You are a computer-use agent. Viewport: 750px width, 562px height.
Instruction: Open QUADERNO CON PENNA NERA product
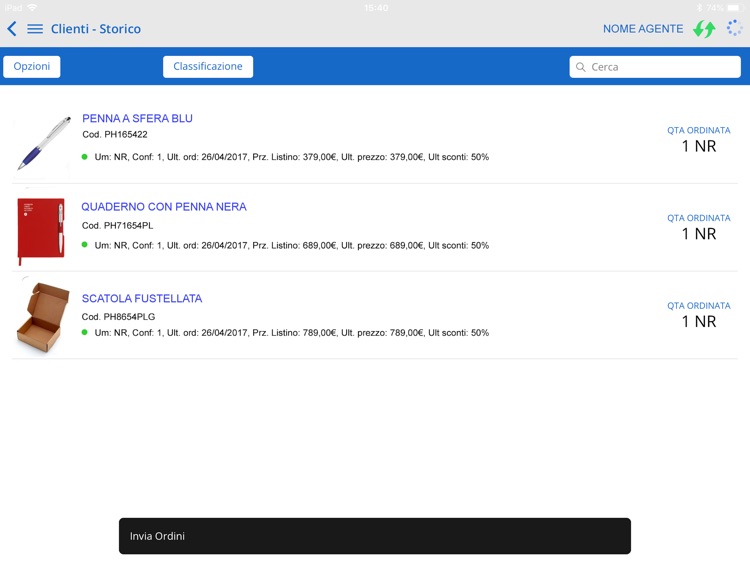tap(164, 207)
